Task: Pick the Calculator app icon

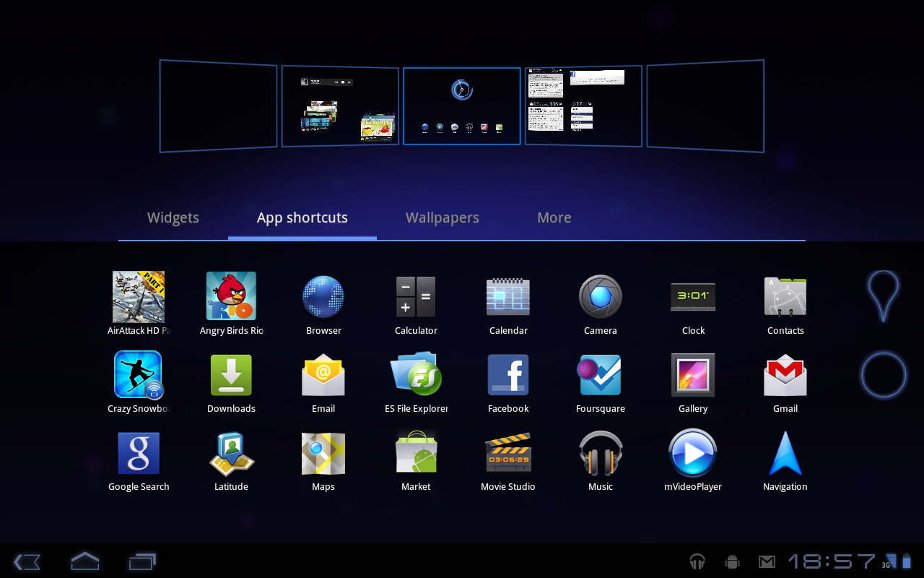Action: click(416, 297)
